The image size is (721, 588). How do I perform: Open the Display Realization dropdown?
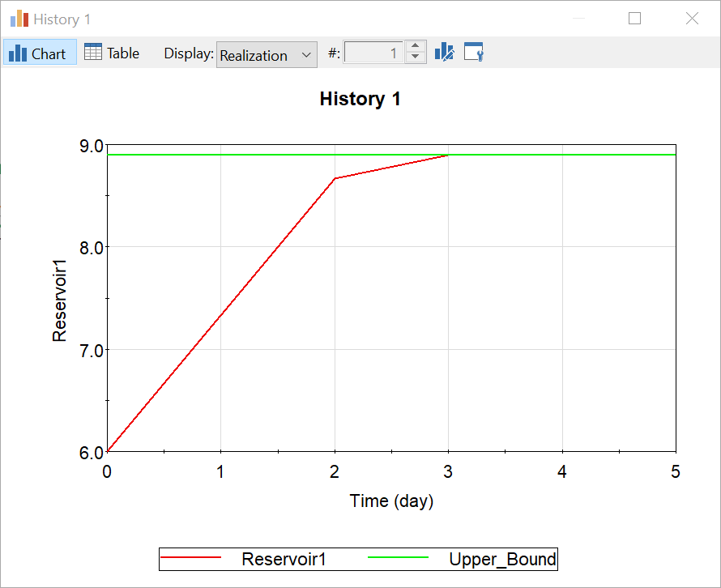coord(267,55)
